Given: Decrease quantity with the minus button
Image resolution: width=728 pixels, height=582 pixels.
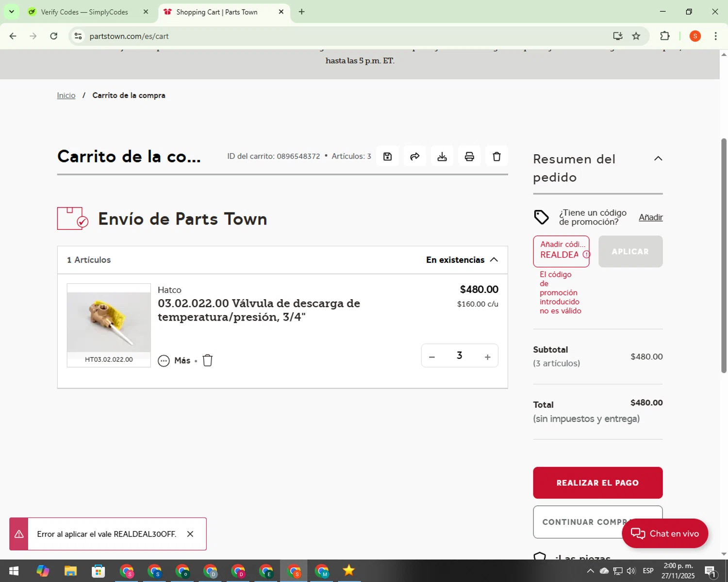Looking at the screenshot, I should click(x=432, y=357).
